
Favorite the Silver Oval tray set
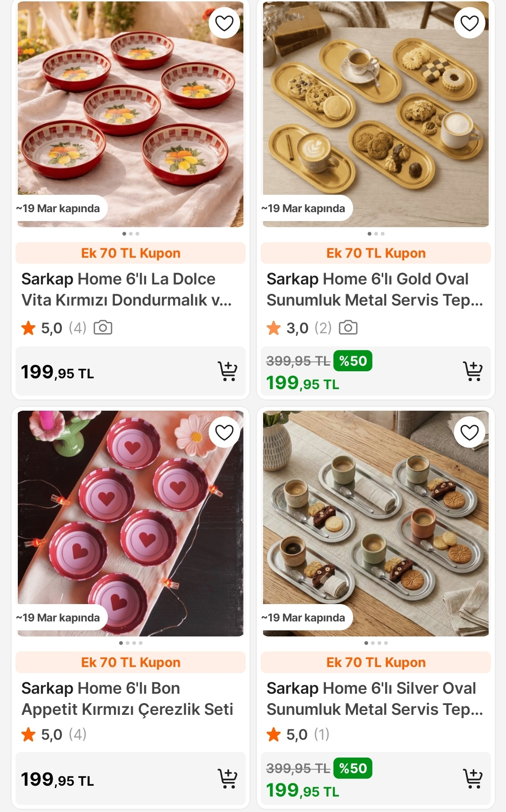(x=469, y=432)
